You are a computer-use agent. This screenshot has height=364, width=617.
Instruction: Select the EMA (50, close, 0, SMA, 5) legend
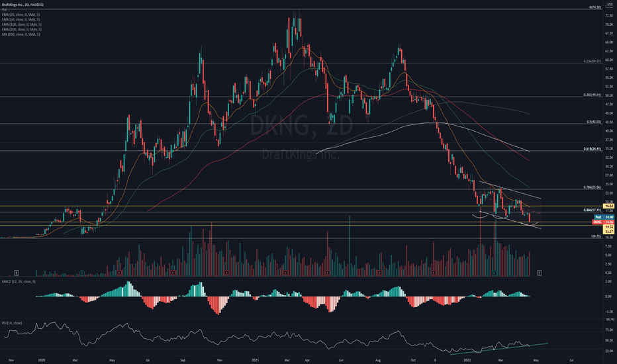pos(21,19)
